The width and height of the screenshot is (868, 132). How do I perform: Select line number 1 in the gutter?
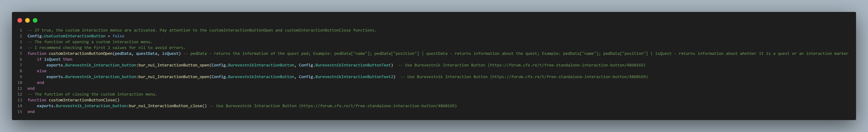21,30
